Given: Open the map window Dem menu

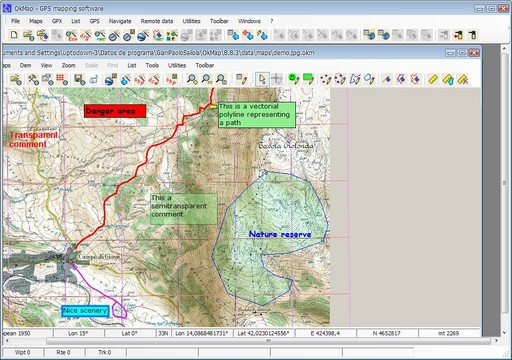Looking at the screenshot, I should [25, 65].
